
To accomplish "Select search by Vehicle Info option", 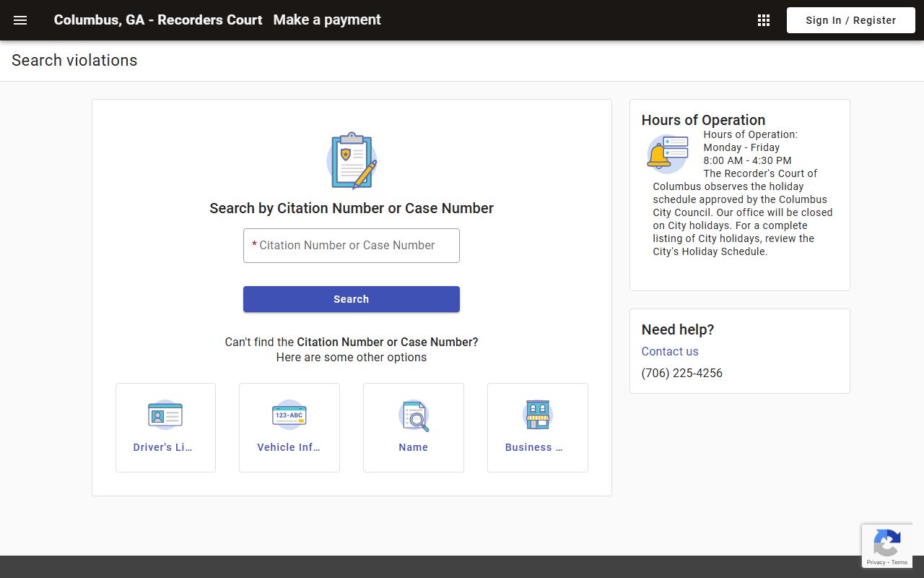I will 289,447.
